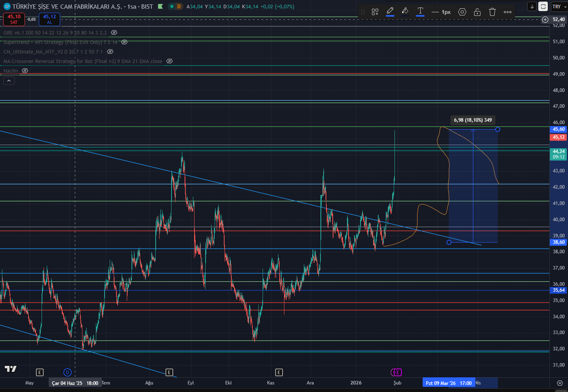Click the E earnings marker near May
Viewport: 568px width, 392px height.
[39, 372]
